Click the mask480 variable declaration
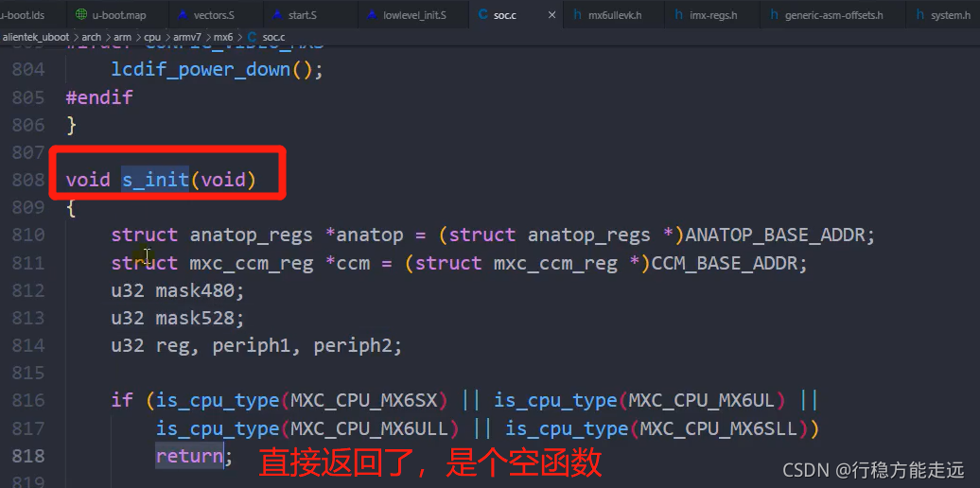This screenshot has width=980, height=488. [x=195, y=290]
